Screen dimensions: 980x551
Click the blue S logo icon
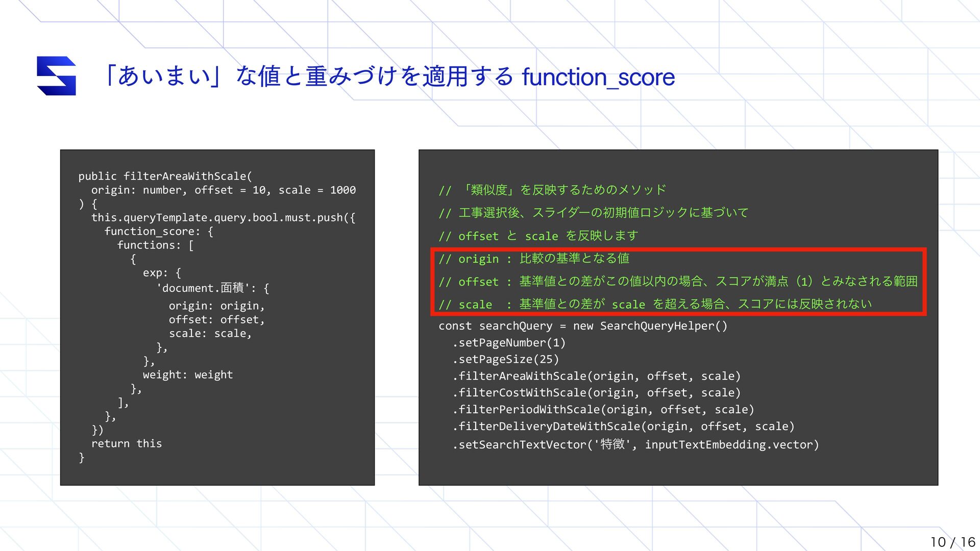(56, 76)
